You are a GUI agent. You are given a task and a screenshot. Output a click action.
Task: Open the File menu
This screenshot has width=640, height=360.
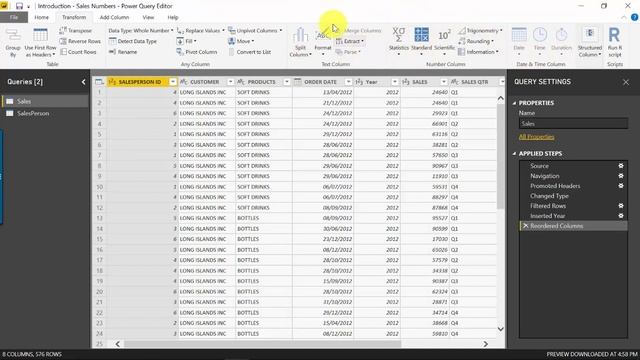point(14,18)
